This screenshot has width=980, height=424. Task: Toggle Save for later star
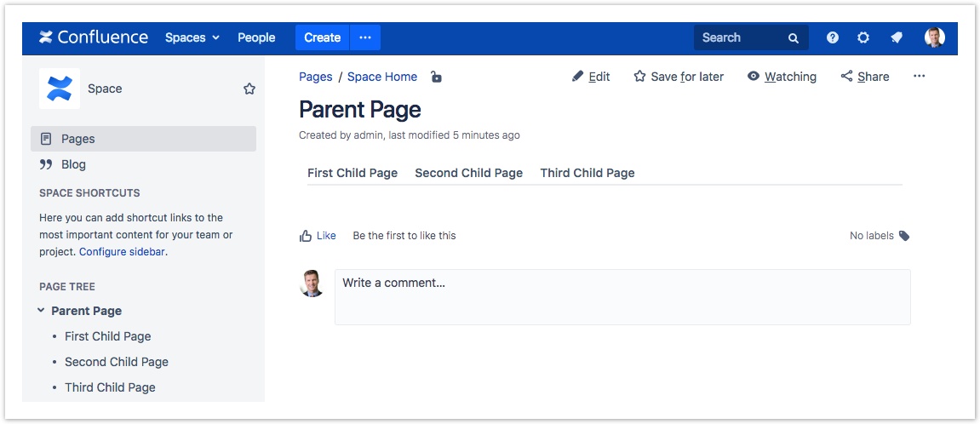pos(679,77)
